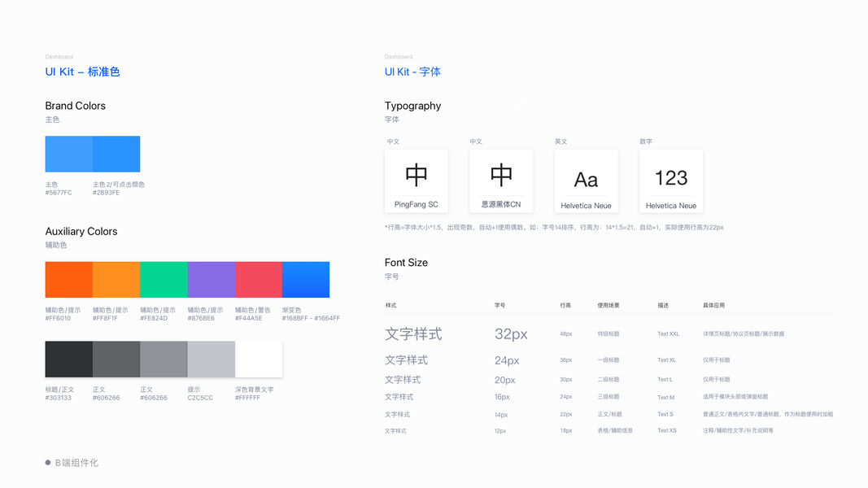Click the white #FFFFFF swatch
Image resolution: width=868 pixels, height=488 pixels.
coord(259,359)
